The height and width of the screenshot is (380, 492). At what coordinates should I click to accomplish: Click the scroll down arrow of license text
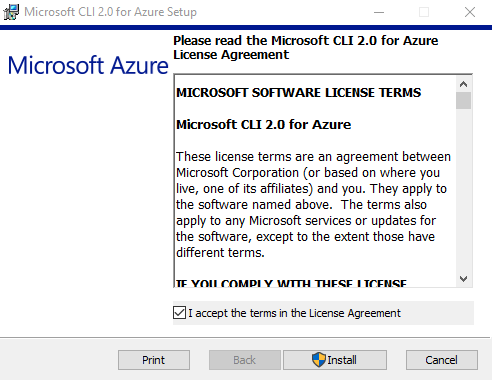pos(463,279)
